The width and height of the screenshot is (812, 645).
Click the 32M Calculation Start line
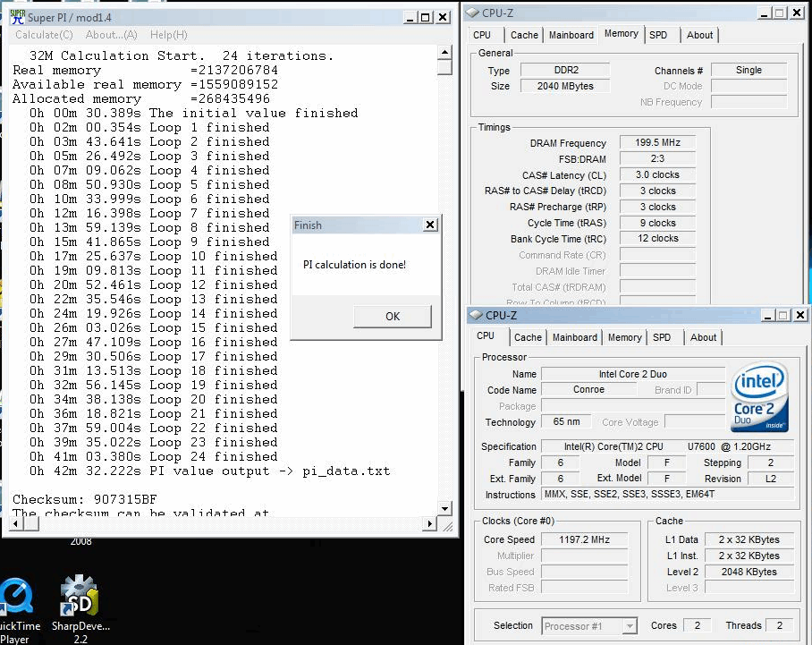(x=182, y=55)
